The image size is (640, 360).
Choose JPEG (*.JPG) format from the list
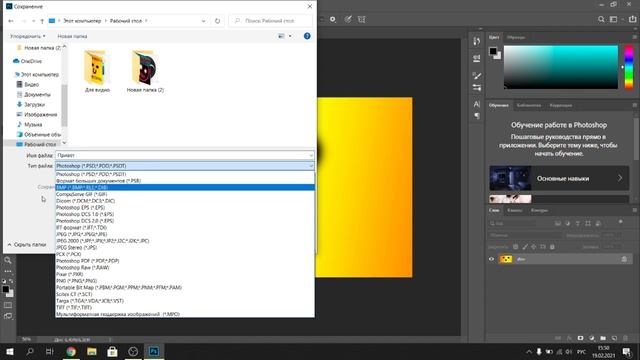click(185, 234)
